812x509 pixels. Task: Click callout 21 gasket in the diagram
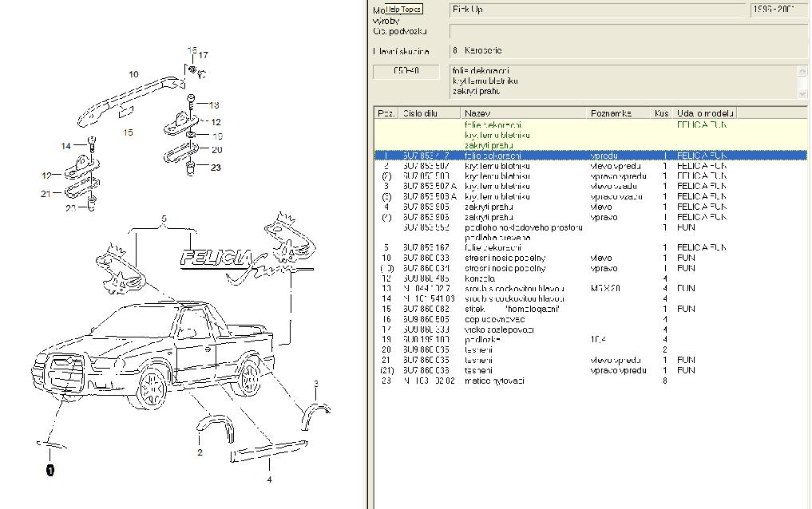tap(46, 193)
